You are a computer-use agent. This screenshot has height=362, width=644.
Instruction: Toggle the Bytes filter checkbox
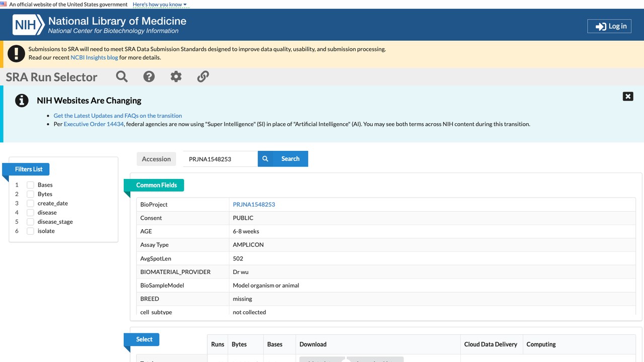pyautogui.click(x=31, y=194)
